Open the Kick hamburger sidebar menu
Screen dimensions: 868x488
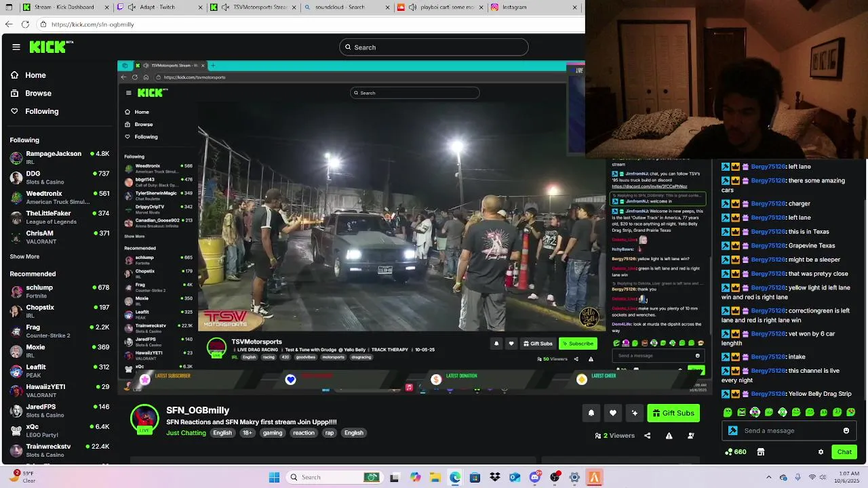pos(16,47)
